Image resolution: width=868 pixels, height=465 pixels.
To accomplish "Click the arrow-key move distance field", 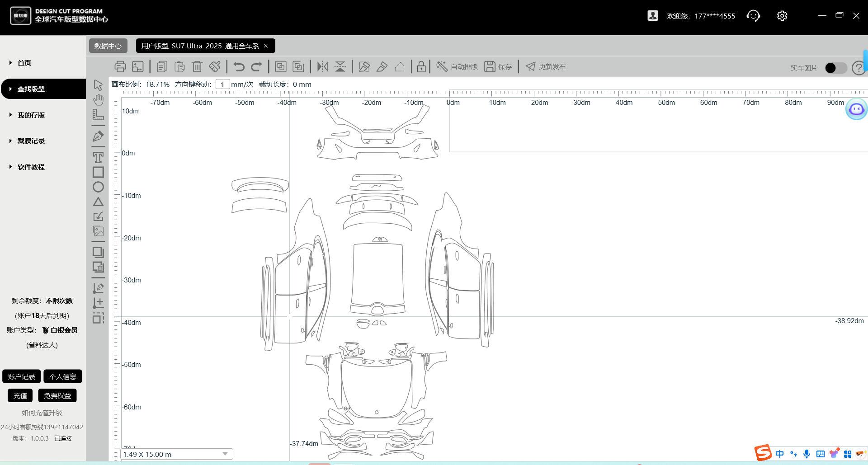I will pyautogui.click(x=222, y=85).
